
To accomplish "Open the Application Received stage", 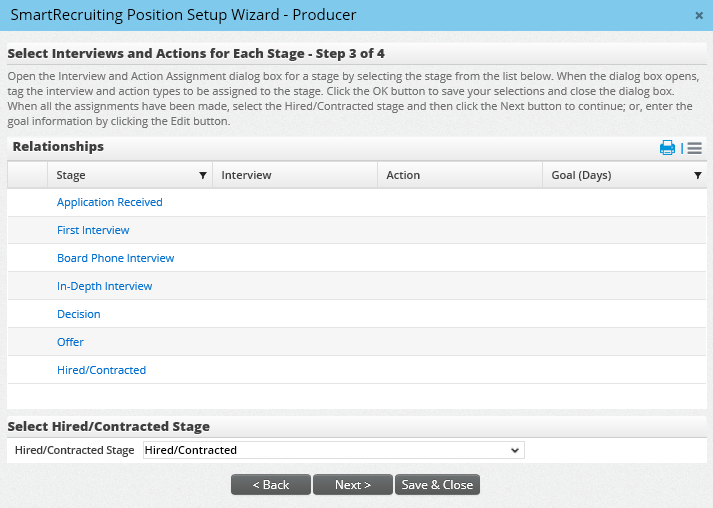I will pyautogui.click(x=109, y=202).
